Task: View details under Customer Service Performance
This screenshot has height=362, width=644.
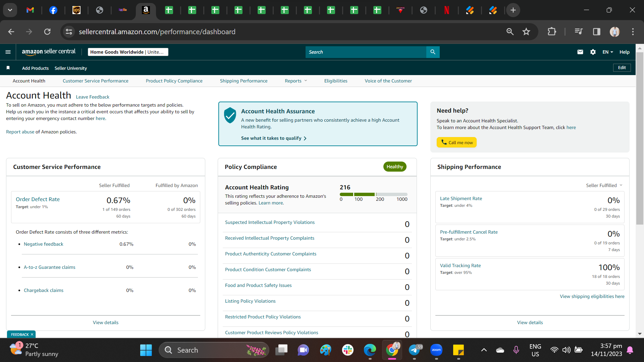Action: 106,322
